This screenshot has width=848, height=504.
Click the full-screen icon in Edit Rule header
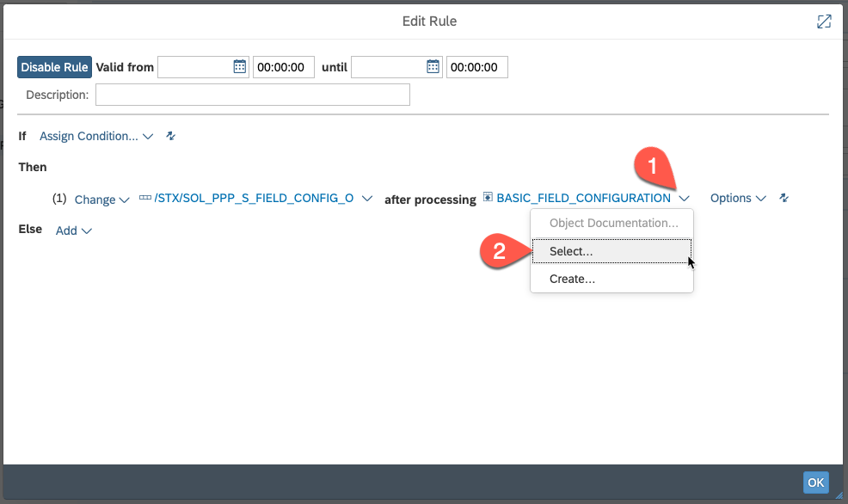pyautogui.click(x=824, y=22)
